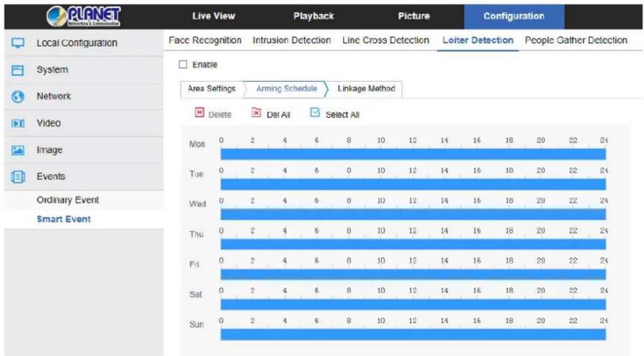Open the Arming Schedule step

[x=287, y=88]
